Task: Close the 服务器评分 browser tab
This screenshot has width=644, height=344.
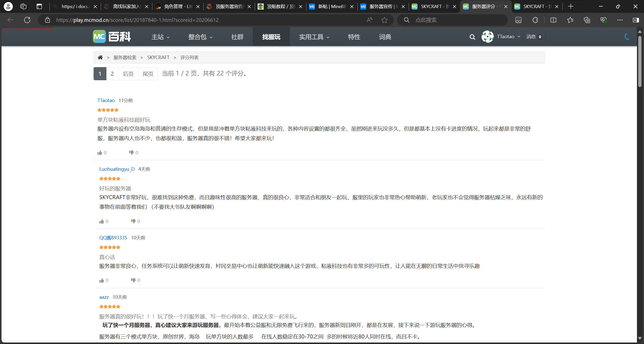Action: (x=506, y=7)
